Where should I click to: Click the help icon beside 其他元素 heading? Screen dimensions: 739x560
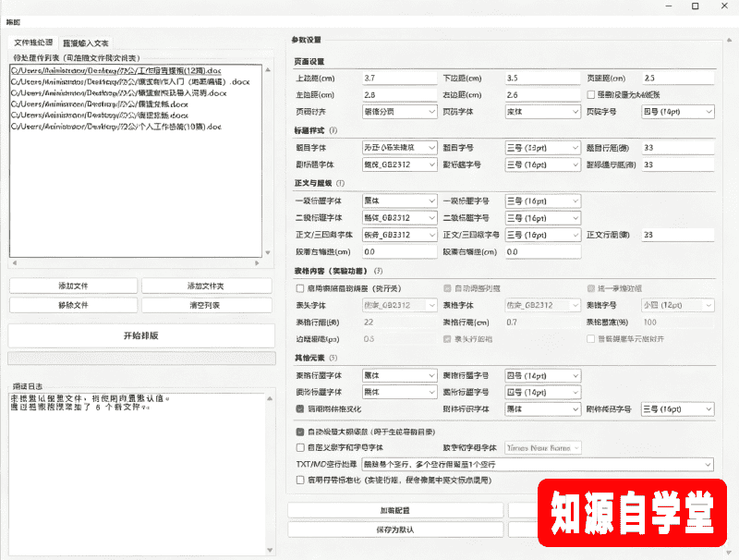point(333,358)
